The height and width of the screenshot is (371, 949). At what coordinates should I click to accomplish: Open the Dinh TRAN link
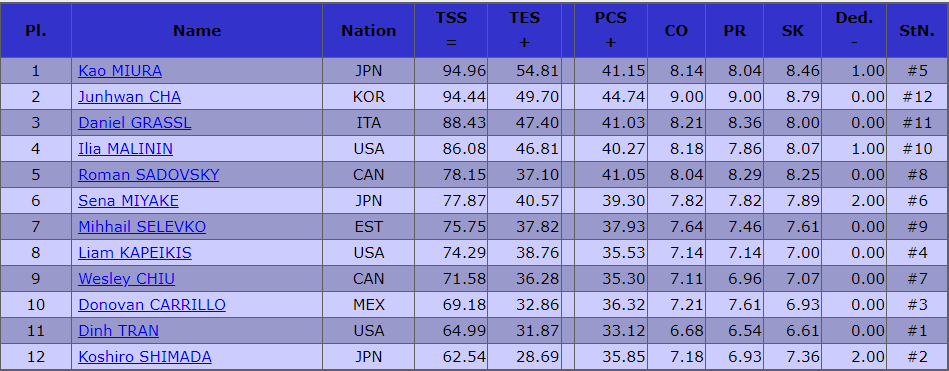coord(119,331)
